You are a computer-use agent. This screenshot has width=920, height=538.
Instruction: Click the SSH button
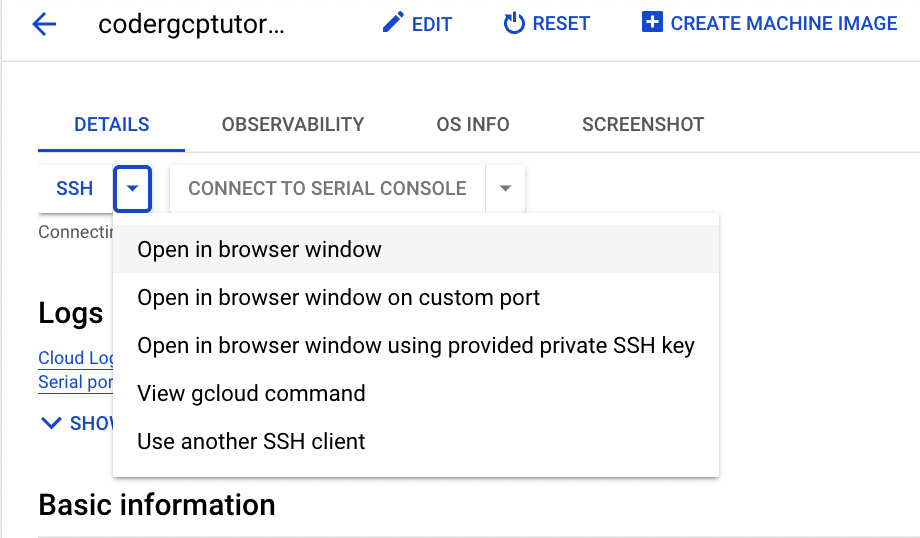coord(75,188)
